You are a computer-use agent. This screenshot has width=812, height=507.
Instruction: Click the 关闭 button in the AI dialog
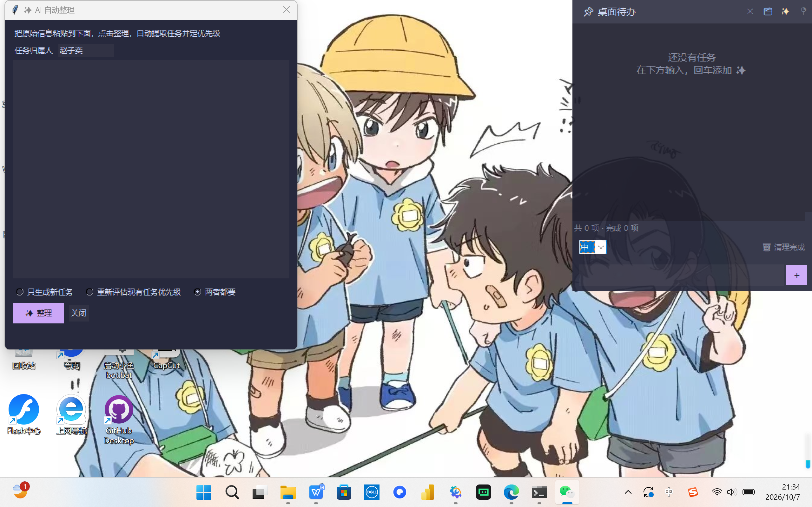pyautogui.click(x=79, y=313)
